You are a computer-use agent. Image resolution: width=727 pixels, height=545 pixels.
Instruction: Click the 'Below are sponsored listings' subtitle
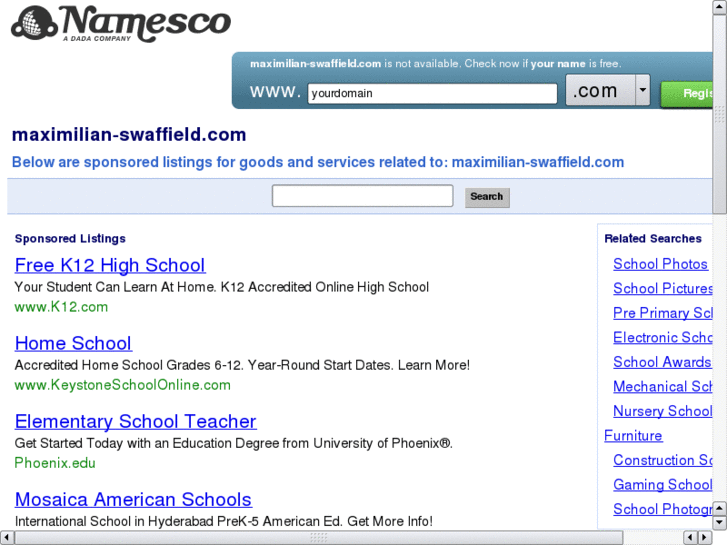pos(318,162)
